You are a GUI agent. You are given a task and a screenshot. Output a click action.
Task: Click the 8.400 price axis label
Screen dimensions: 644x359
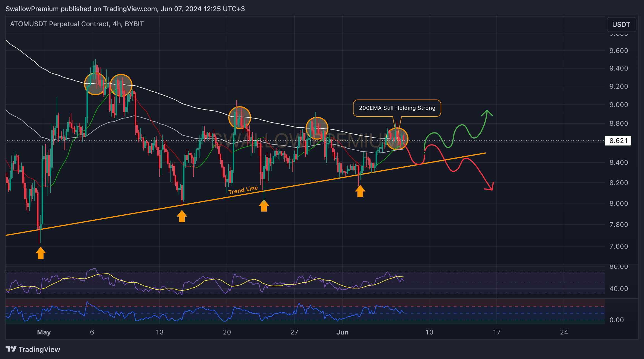tap(619, 162)
